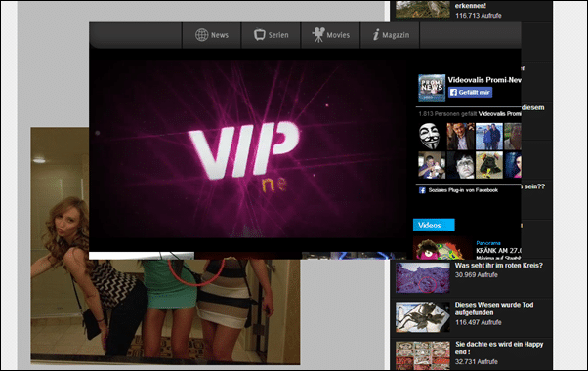Viewport: 588px width, 371px height.
Task: Open Soziales Plug-in von Facebook link
Action: pyautogui.click(x=463, y=190)
